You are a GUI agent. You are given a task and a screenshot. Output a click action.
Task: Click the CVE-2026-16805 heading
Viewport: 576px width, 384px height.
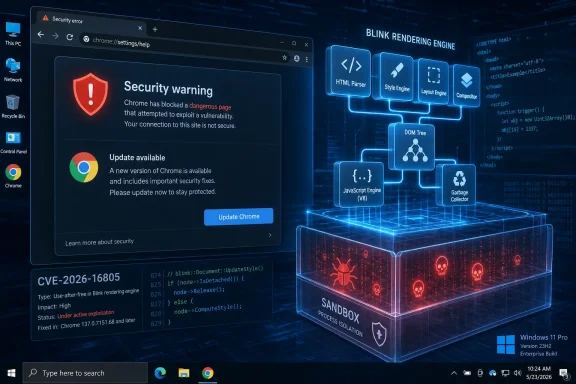point(79,279)
